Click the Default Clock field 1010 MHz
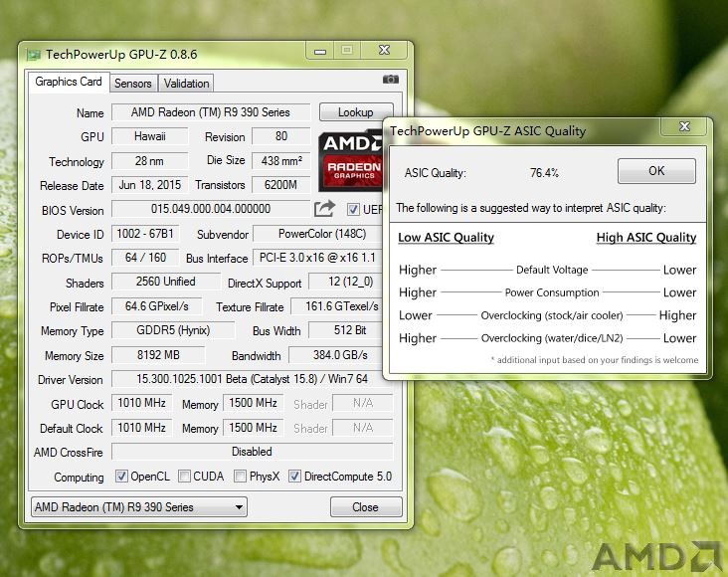 pyautogui.click(x=141, y=428)
